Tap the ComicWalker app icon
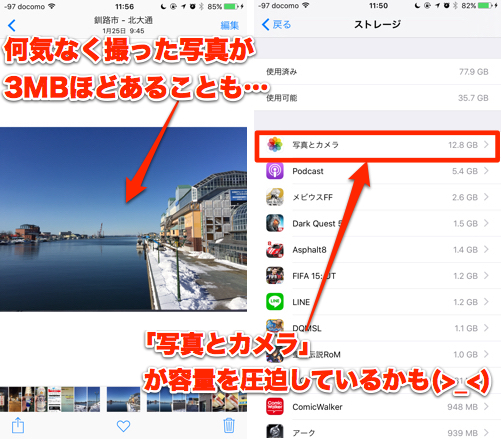 (x=275, y=407)
